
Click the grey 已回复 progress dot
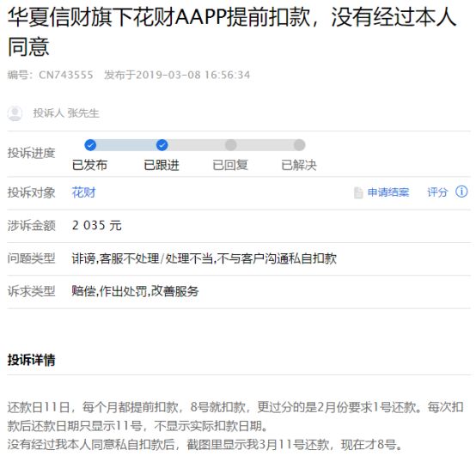click(x=231, y=145)
